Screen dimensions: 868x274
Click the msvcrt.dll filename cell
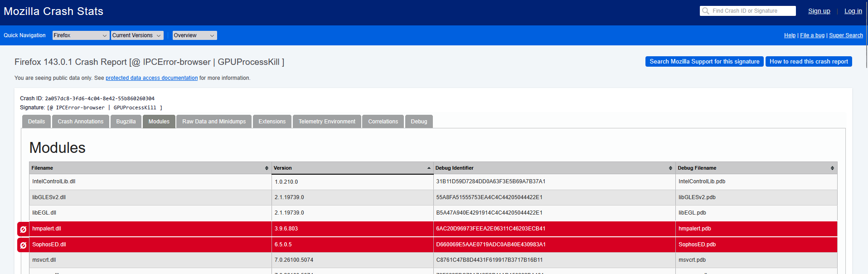(150, 260)
